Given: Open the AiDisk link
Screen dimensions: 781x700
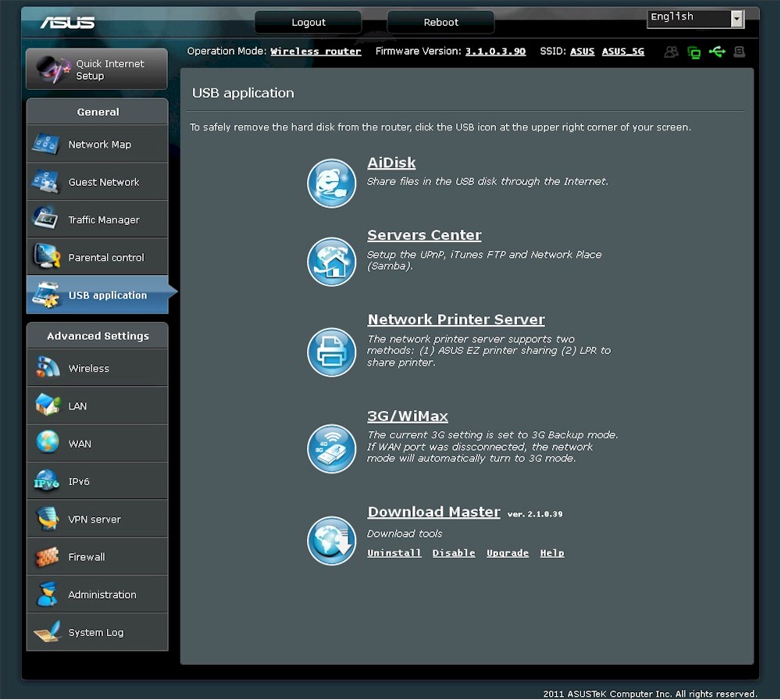Looking at the screenshot, I should pos(391,163).
